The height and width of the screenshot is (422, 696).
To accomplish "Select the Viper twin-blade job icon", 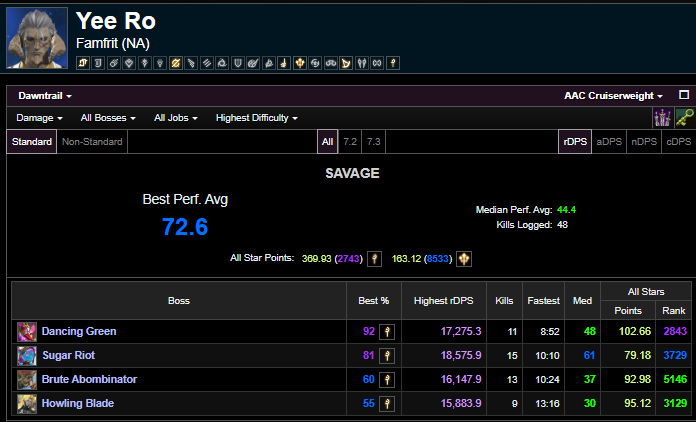I will point(362,63).
